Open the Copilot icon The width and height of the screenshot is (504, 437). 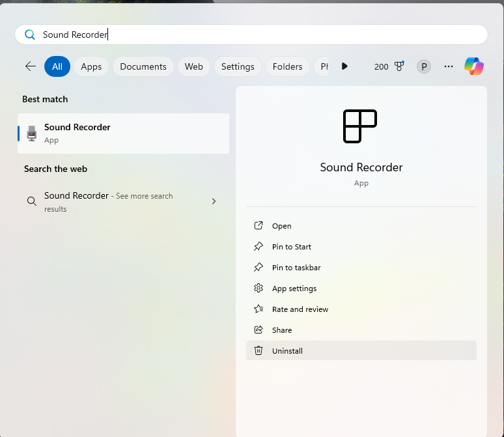point(474,66)
